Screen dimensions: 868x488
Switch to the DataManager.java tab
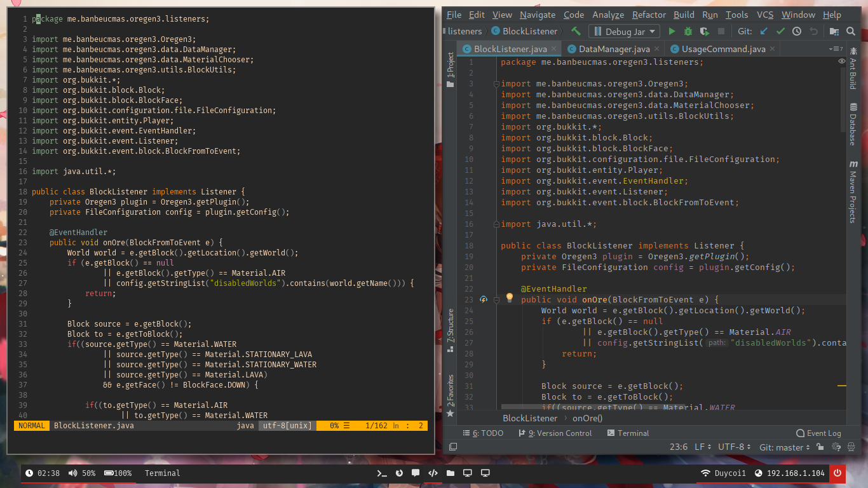[613, 49]
